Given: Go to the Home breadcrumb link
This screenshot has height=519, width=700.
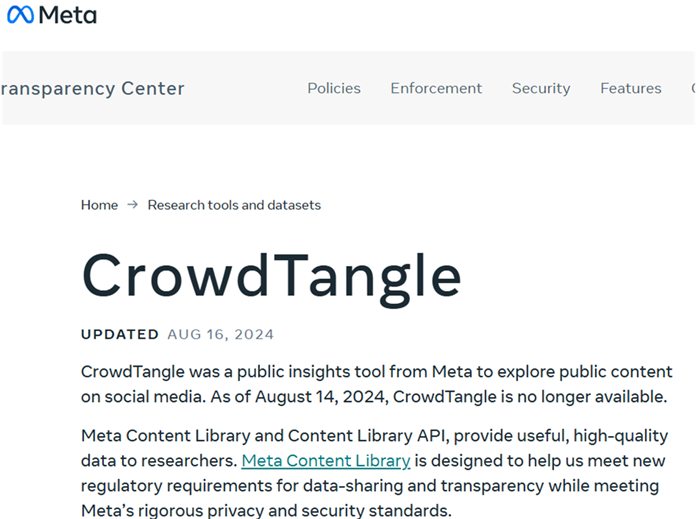Looking at the screenshot, I should [x=100, y=205].
